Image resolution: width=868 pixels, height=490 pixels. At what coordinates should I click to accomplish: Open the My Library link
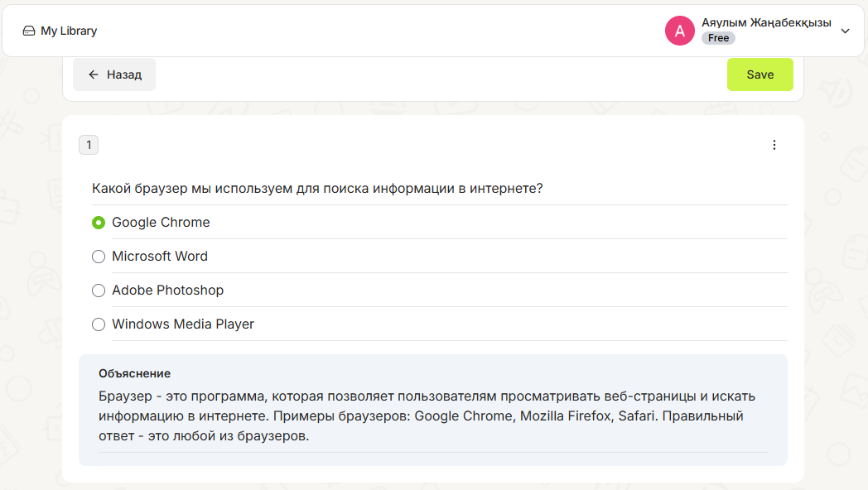coord(60,31)
